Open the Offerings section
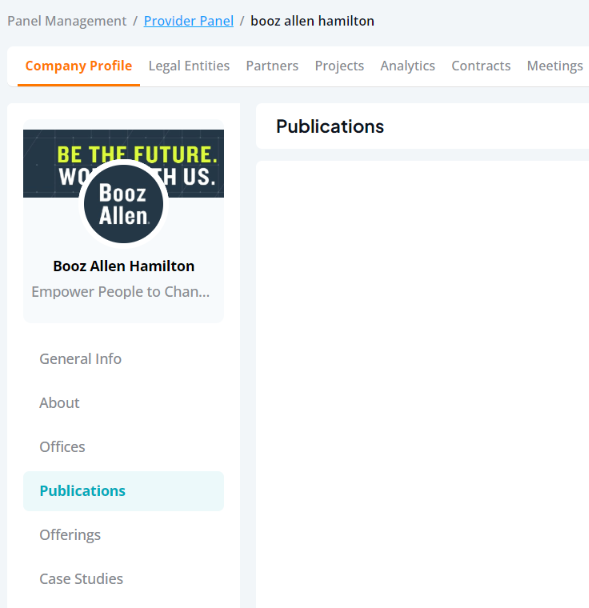Image resolution: width=589 pixels, height=608 pixels. coord(123,535)
